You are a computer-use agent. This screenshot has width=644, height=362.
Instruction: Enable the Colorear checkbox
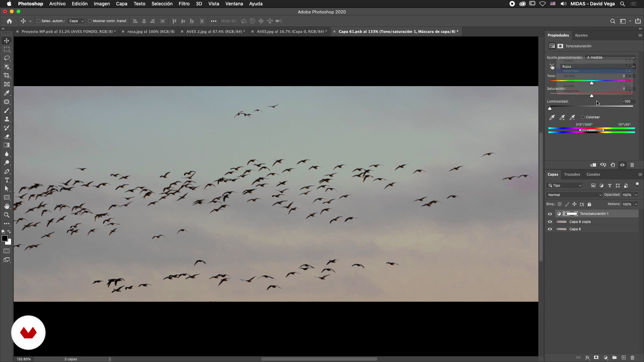(x=583, y=117)
